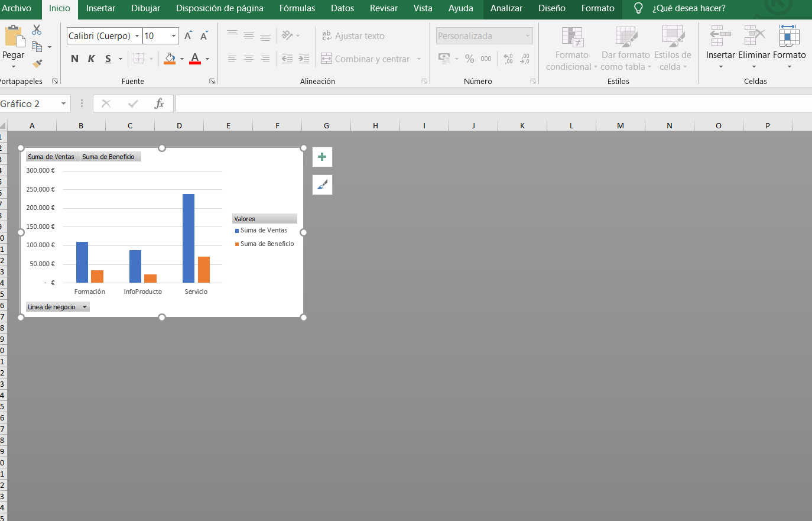
Task: Click the Copy icon in Portapapeles
Action: coord(37,47)
